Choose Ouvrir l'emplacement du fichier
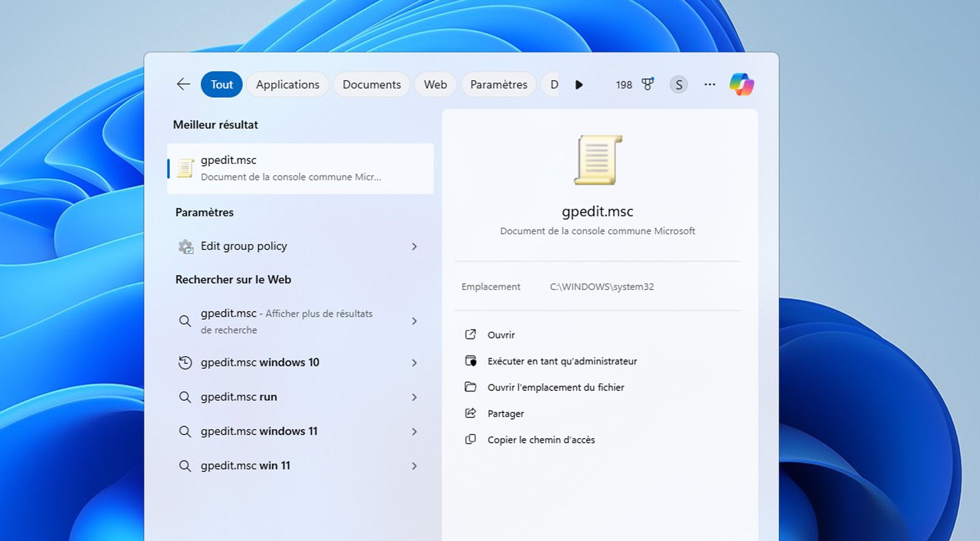980x541 pixels. coord(556,387)
